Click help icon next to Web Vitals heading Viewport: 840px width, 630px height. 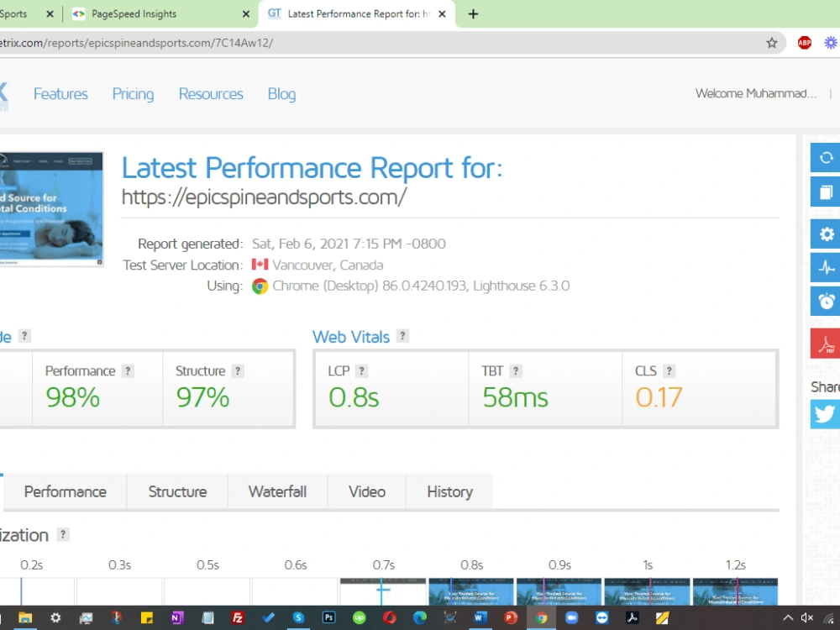coord(402,336)
